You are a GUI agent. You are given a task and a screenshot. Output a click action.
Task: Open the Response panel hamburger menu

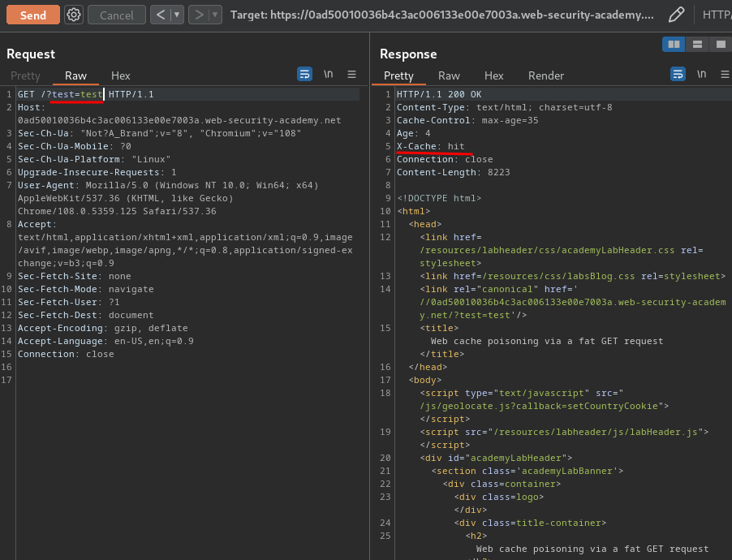click(725, 74)
